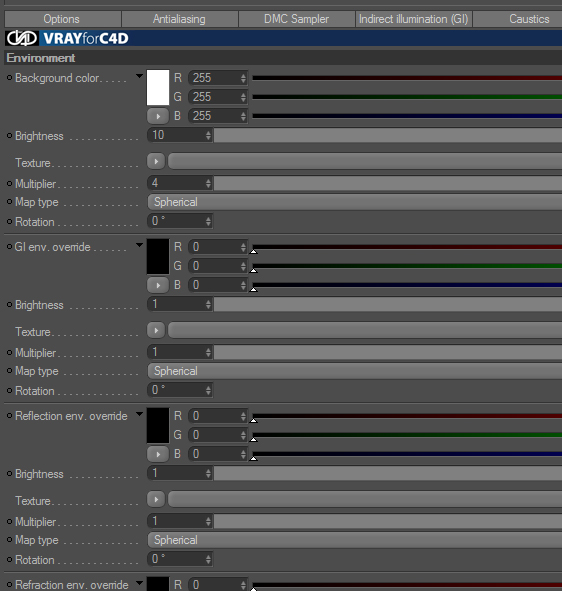Click the GI override Brightness stepper arrows

click(208, 304)
